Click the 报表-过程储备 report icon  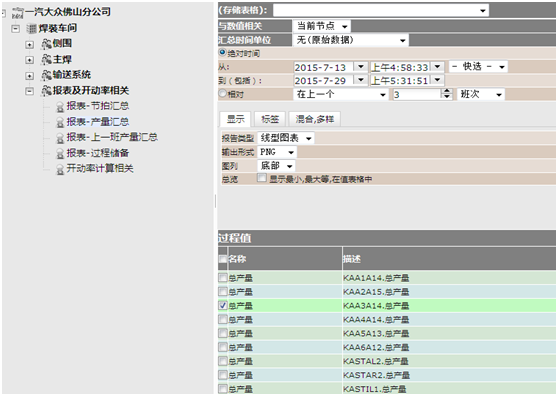pyautogui.click(x=60, y=154)
